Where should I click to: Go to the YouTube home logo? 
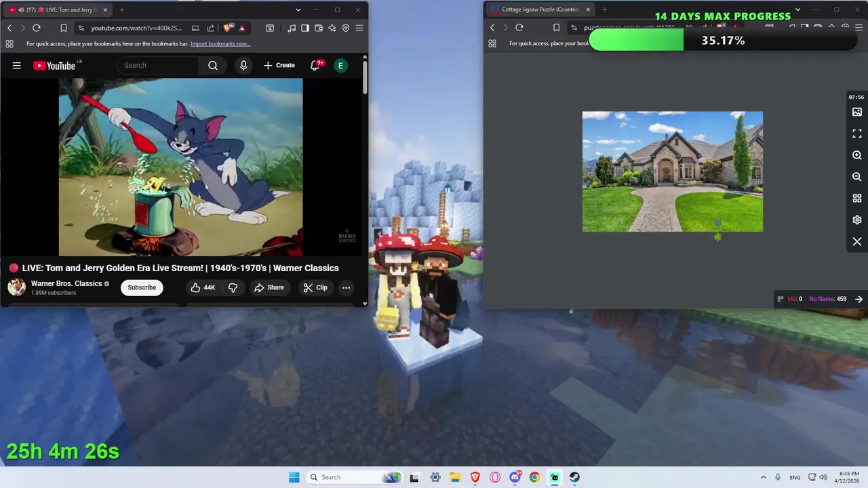coord(54,66)
